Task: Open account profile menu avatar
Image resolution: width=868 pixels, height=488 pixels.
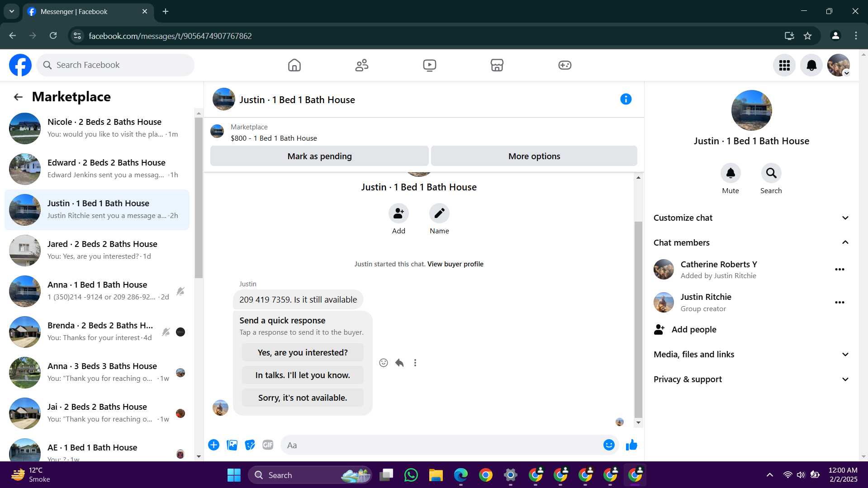Action: [x=839, y=65]
